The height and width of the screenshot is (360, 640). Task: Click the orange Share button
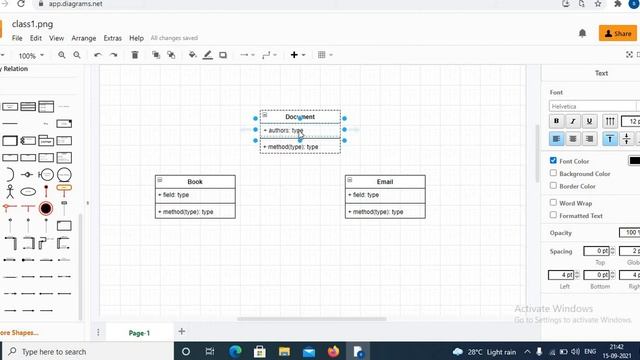pos(618,33)
